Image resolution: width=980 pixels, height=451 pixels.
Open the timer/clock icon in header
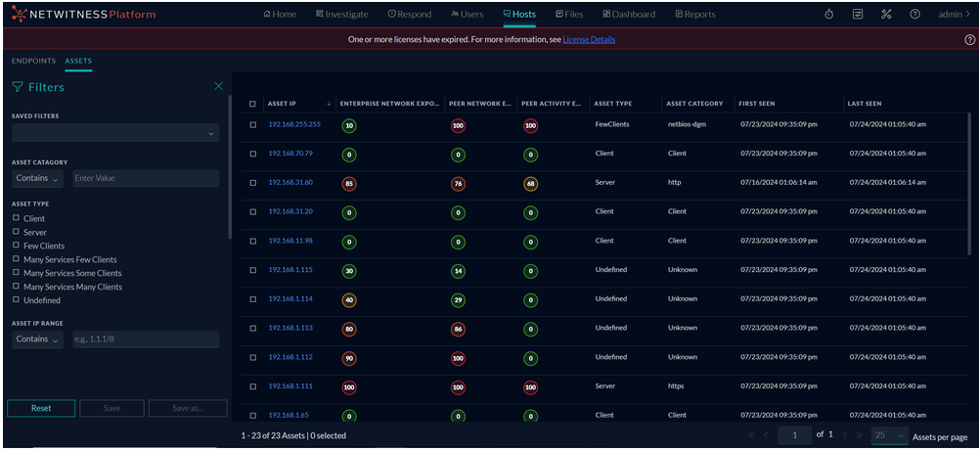[828, 14]
